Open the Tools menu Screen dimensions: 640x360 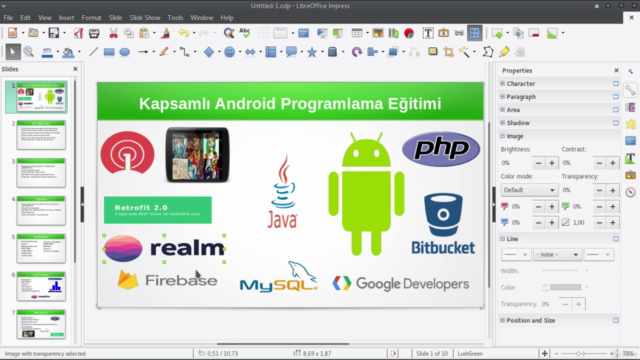[x=175, y=18]
